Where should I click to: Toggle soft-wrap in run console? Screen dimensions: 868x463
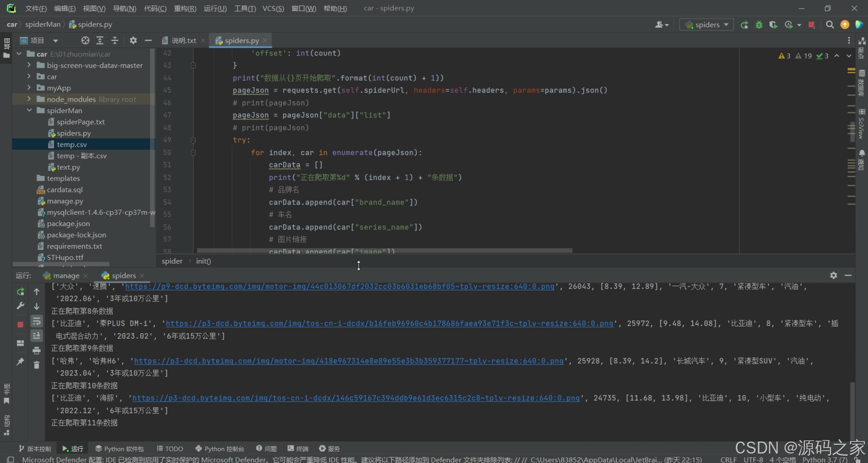(36, 321)
